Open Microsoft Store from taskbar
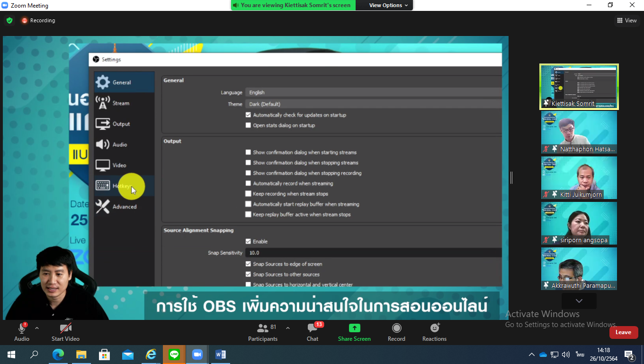Screen dimensions: 644x364 104,355
